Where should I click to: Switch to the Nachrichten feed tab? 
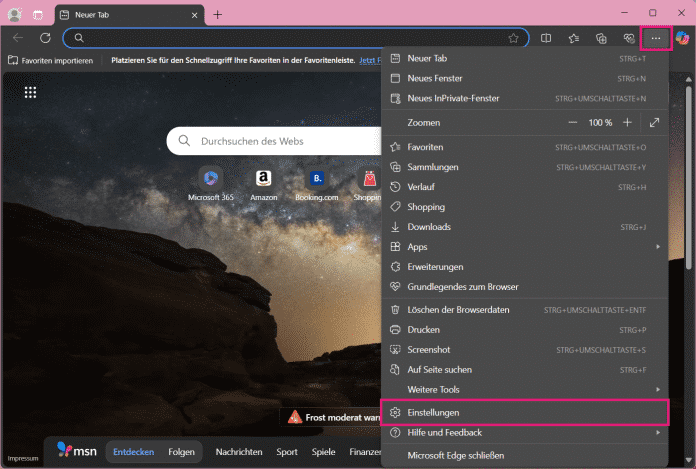pos(239,452)
